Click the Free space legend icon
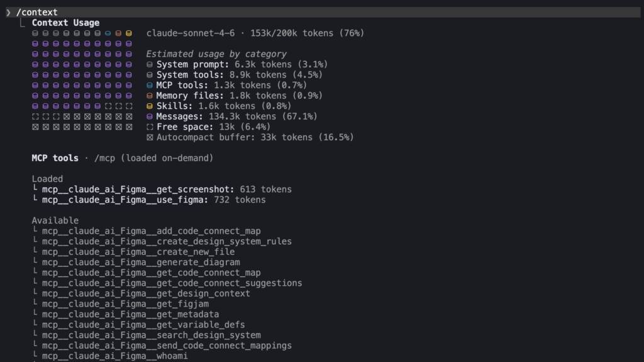 (150, 127)
